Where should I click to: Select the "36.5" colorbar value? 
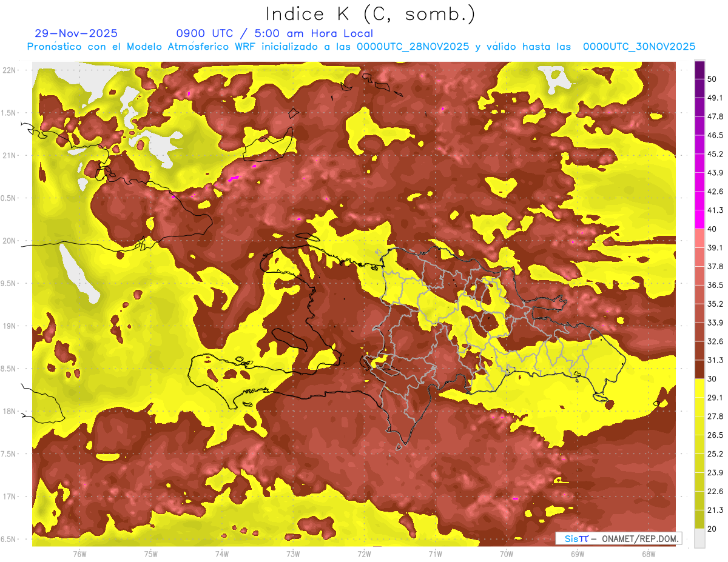pyautogui.click(x=715, y=286)
